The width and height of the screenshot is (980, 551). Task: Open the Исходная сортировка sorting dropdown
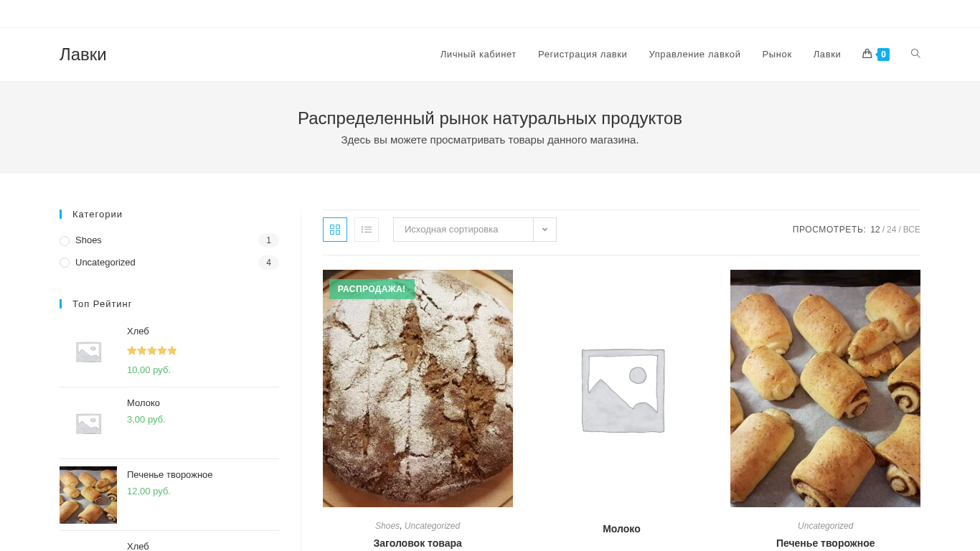[x=475, y=230]
